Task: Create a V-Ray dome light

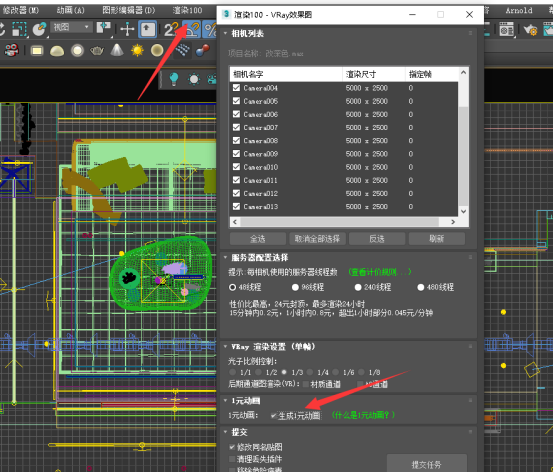Action: click(57, 51)
